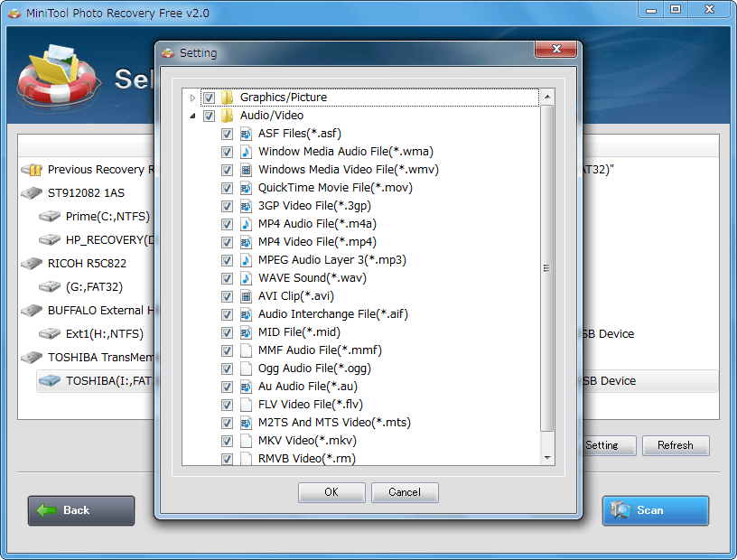Click the Graphics/Picture folder icon

pos(227,98)
